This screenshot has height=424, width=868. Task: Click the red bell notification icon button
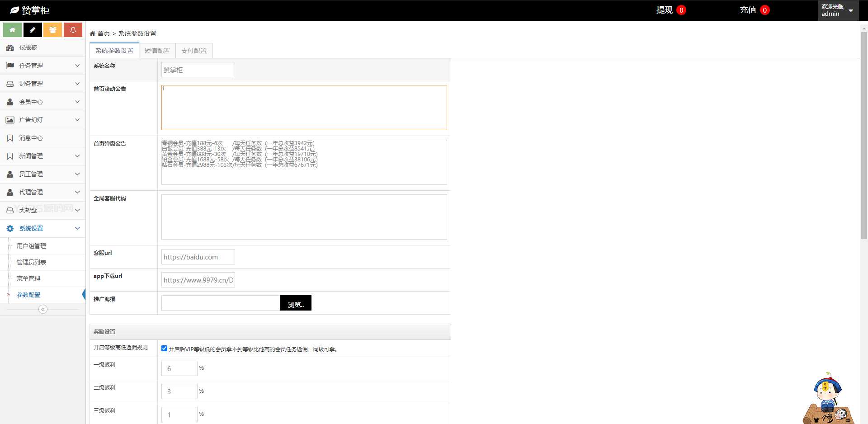click(73, 30)
